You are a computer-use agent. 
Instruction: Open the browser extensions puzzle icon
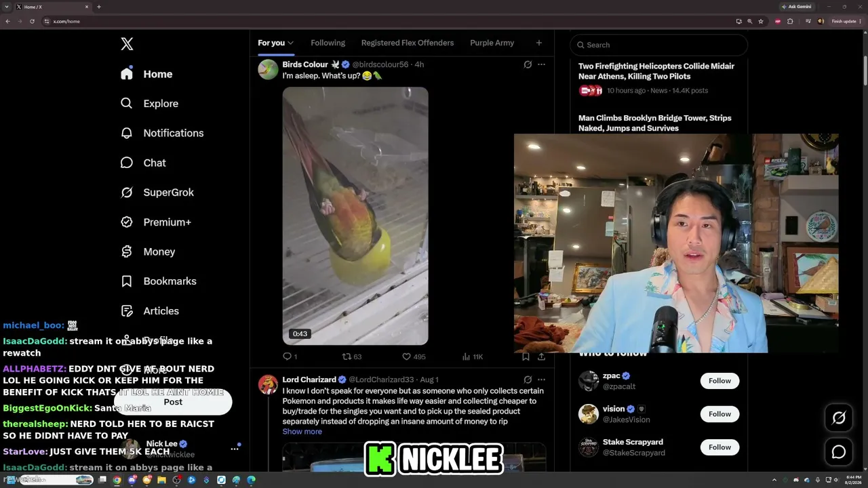790,21
